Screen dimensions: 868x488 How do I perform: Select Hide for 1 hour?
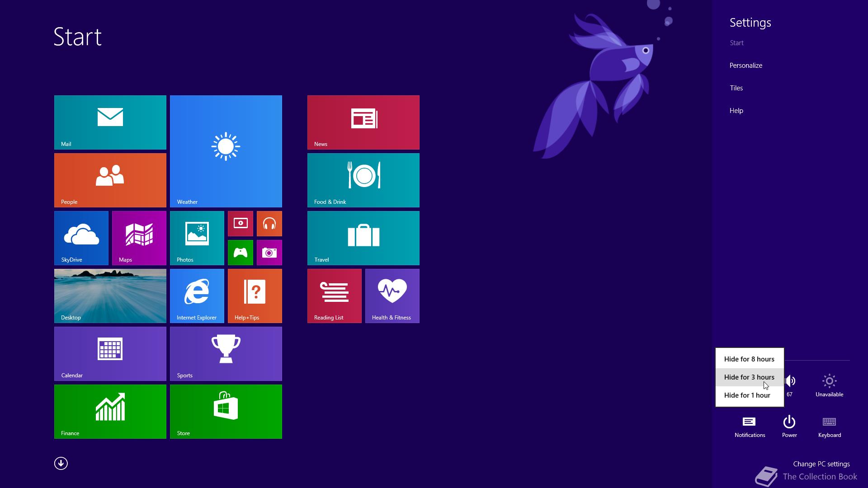tap(750, 395)
